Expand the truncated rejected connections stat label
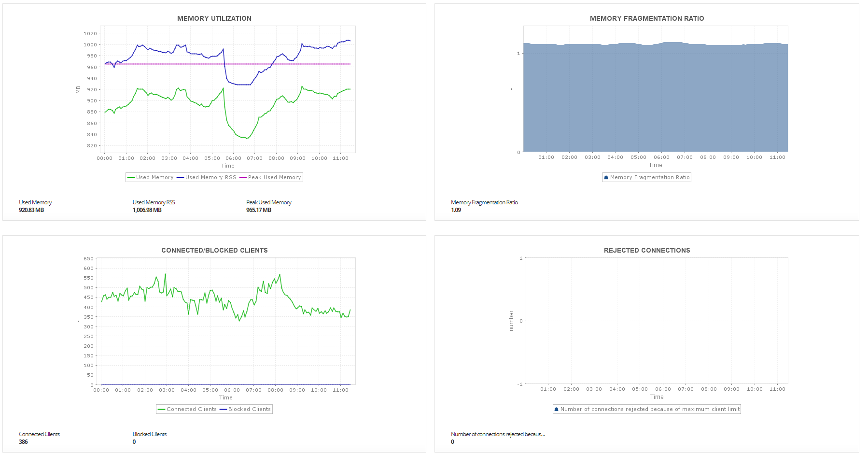The width and height of the screenshot is (868, 454). coord(497,434)
